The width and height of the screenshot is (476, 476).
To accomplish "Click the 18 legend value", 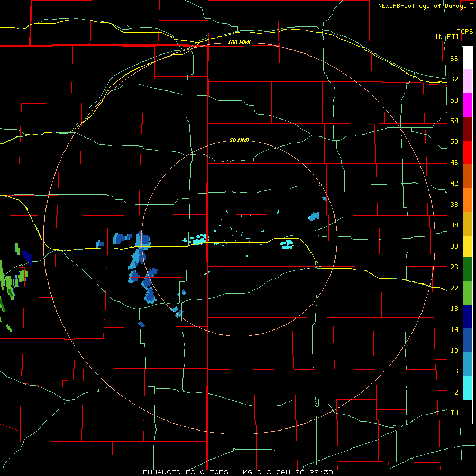I will 454,309.
